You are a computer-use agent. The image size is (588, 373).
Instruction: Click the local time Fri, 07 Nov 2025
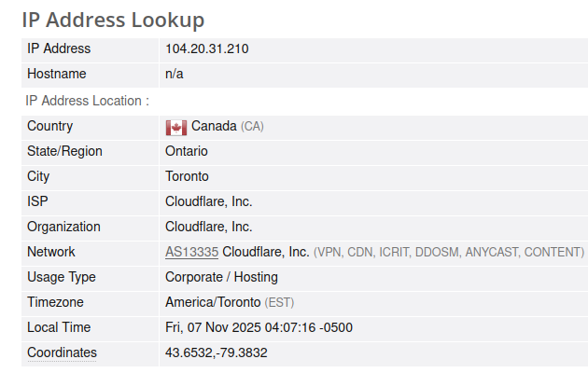click(259, 327)
